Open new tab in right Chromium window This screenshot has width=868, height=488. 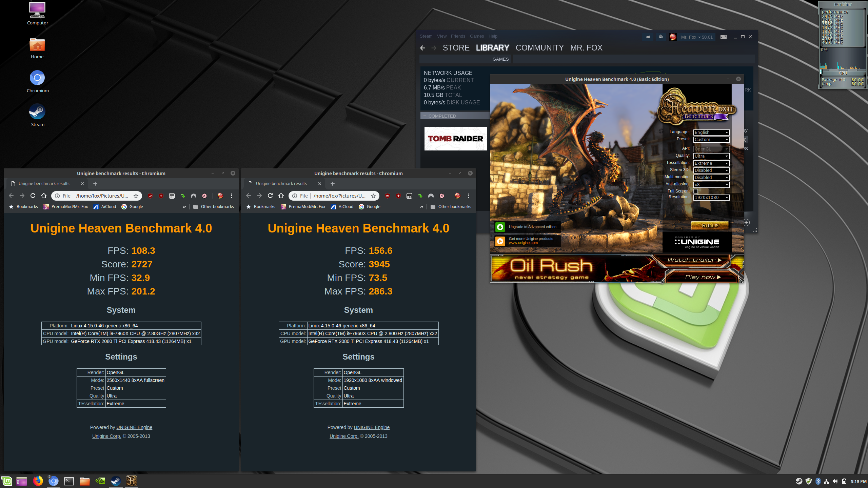tap(333, 184)
